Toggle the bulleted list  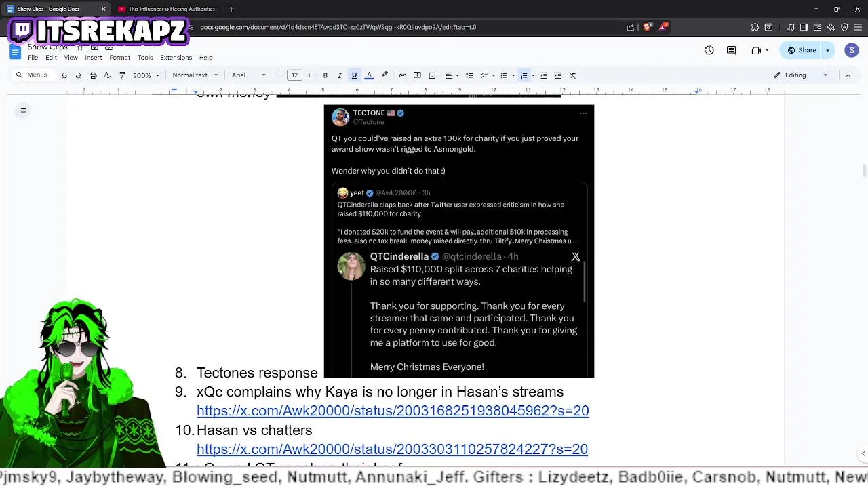[x=504, y=75]
